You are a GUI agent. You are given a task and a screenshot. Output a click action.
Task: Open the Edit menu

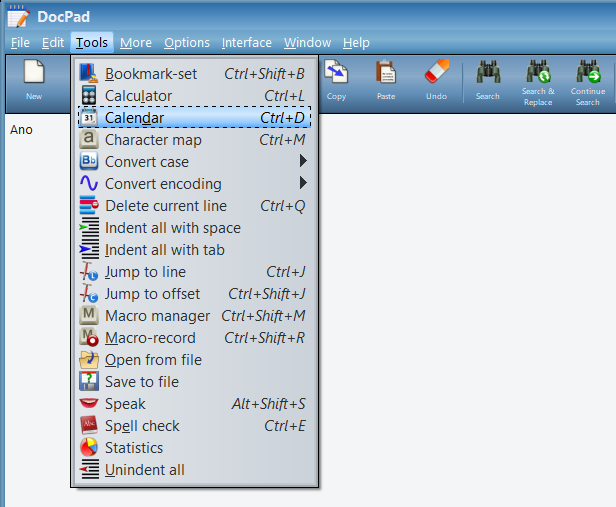(x=53, y=42)
